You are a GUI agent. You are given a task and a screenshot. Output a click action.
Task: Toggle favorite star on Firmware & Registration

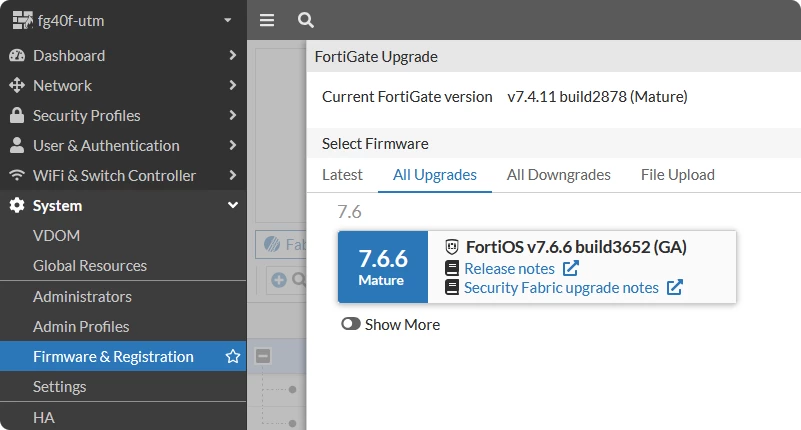[x=232, y=356]
